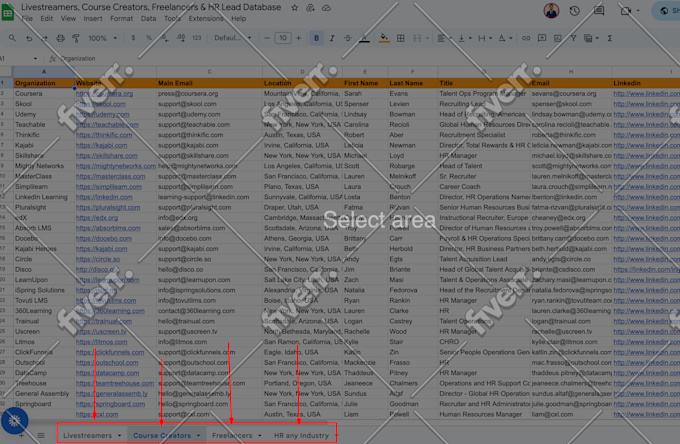680x444 pixels.
Task: Open the font family dropdown
Action: pos(232,38)
